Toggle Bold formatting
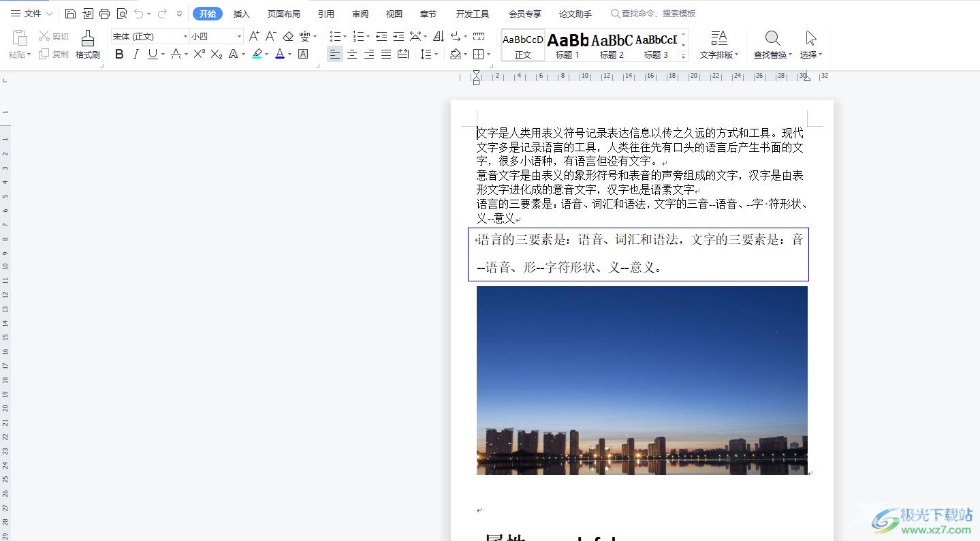980x541 pixels. point(119,54)
